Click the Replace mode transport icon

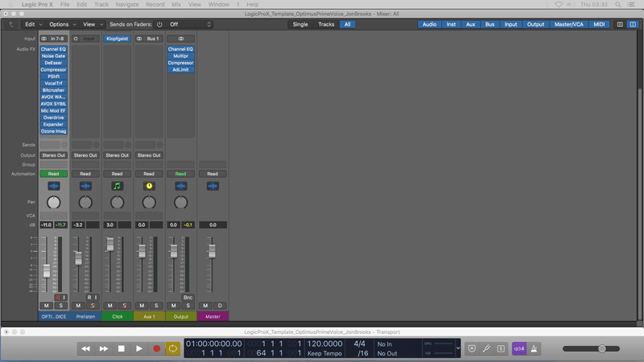click(472, 348)
